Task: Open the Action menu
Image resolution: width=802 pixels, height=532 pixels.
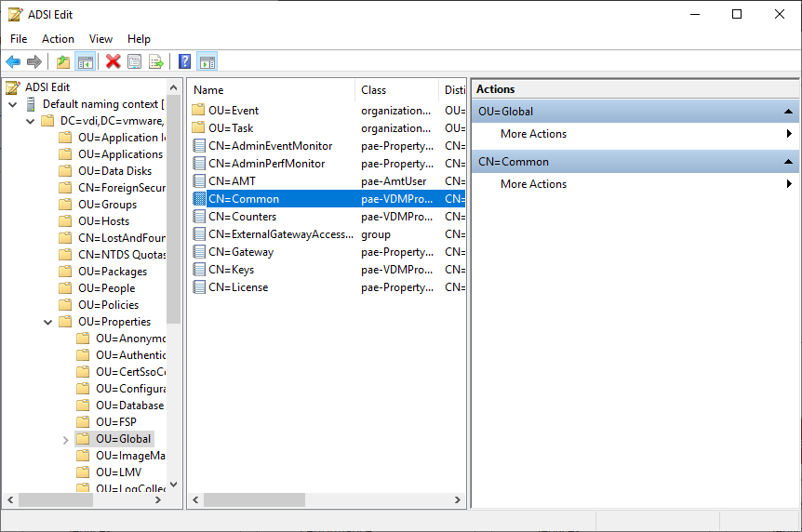Action: coord(58,39)
